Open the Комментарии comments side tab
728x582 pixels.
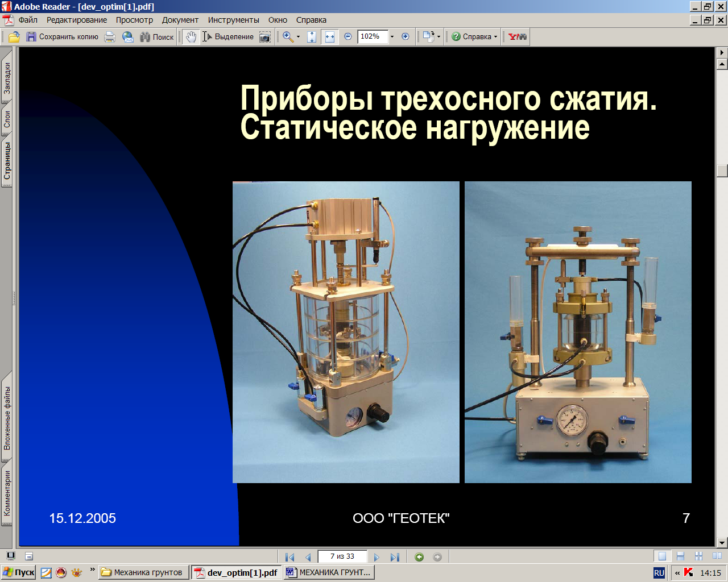pyautogui.click(x=7, y=493)
